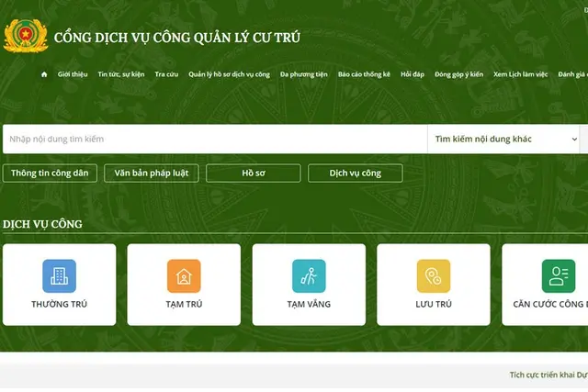Viewport: 588px width, 392px height.
Task: Open the TẠM TRÚ service card label
Action: (184, 304)
